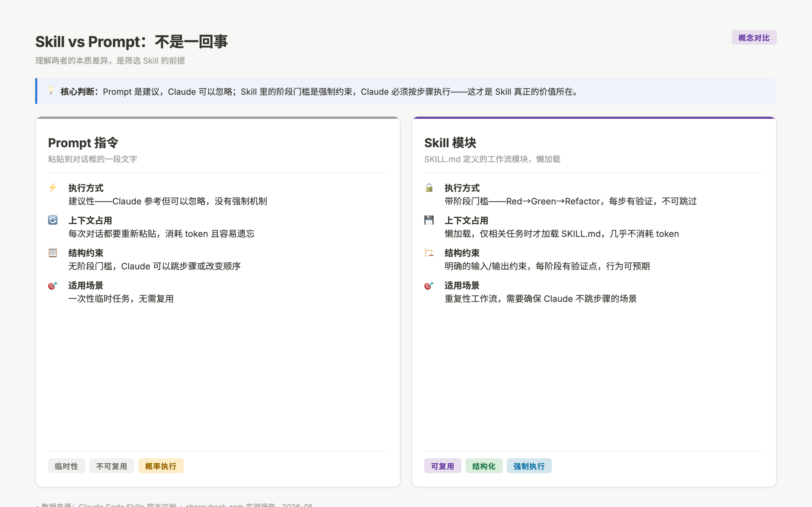Image resolution: width=812 pixels, height=507 pixels.
Task: Click the Prompt 指令 card heading
Action: click(x=83, y=143)
